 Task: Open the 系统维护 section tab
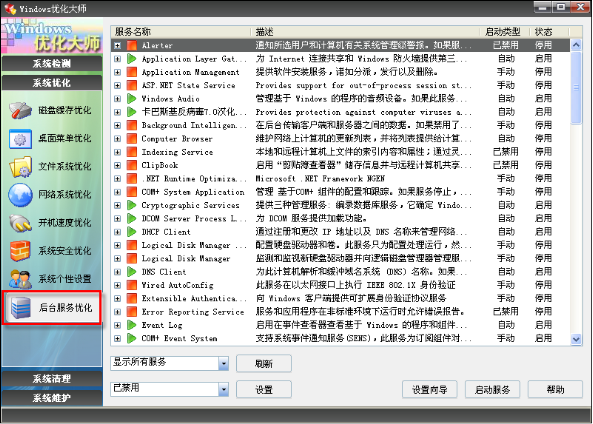52,398
